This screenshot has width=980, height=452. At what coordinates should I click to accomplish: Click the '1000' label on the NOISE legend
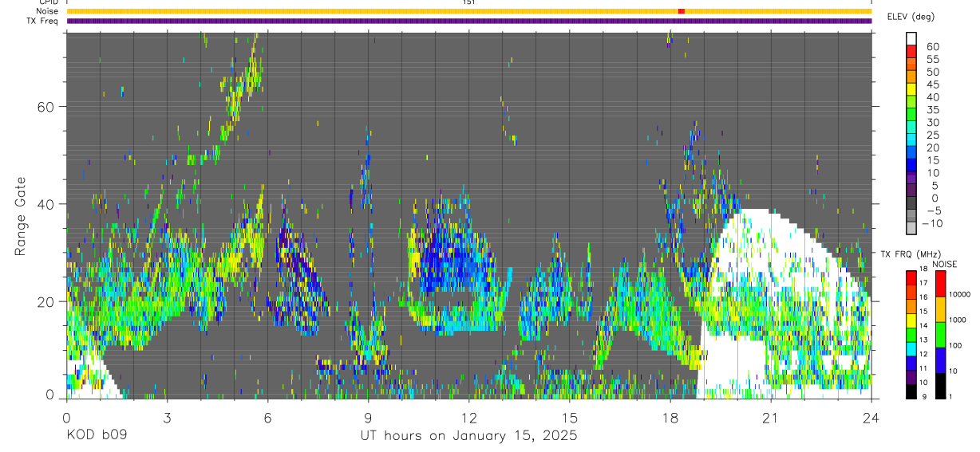(958, 321)
